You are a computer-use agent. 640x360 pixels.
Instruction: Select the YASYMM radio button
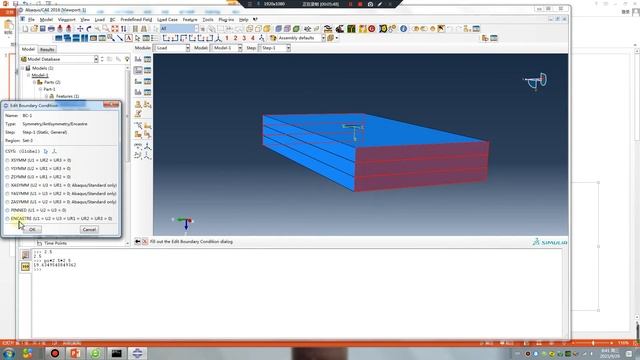click(7, 194)
